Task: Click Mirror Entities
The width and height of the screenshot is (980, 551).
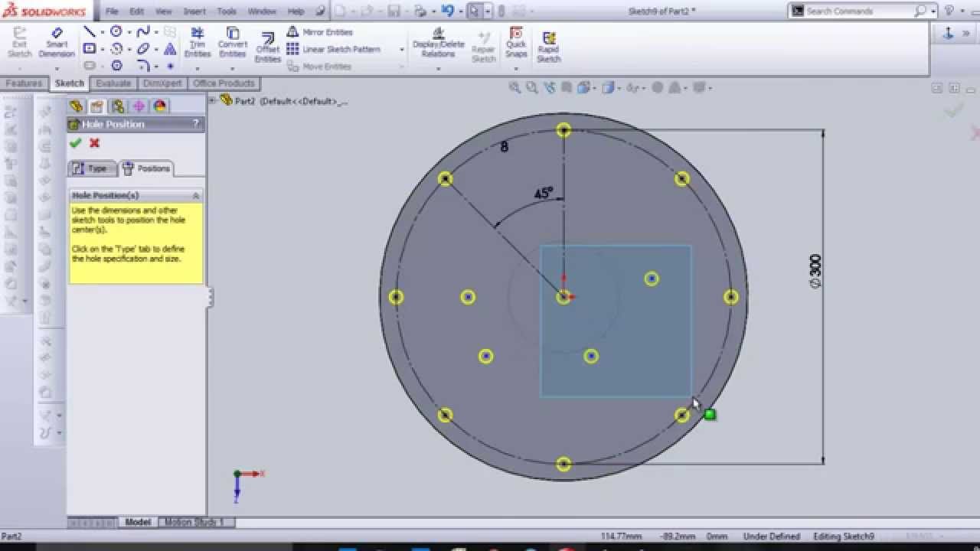Action: 320,32
